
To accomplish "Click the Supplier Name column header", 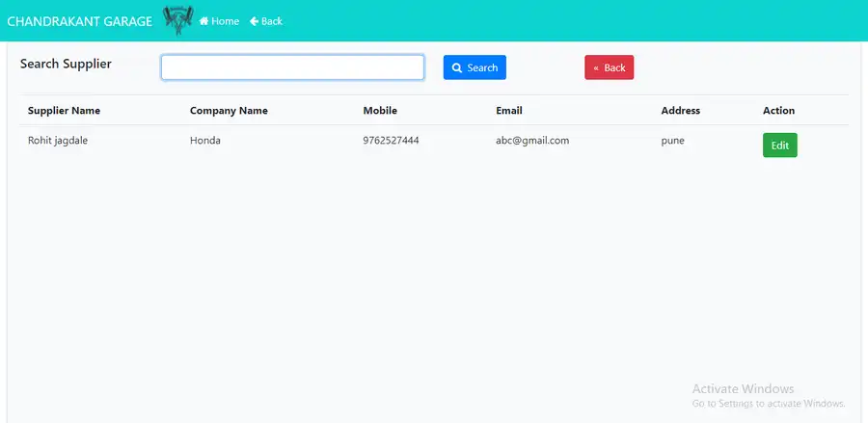I will coord(64,111).
